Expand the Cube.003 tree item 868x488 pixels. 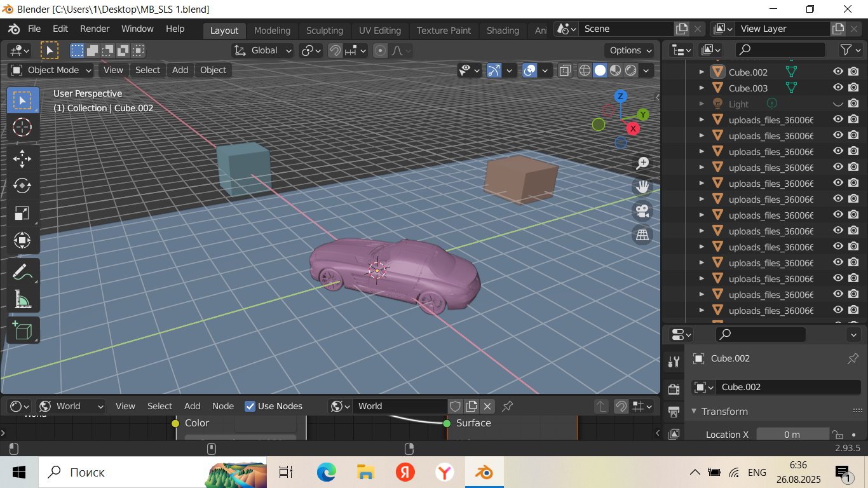702,88
